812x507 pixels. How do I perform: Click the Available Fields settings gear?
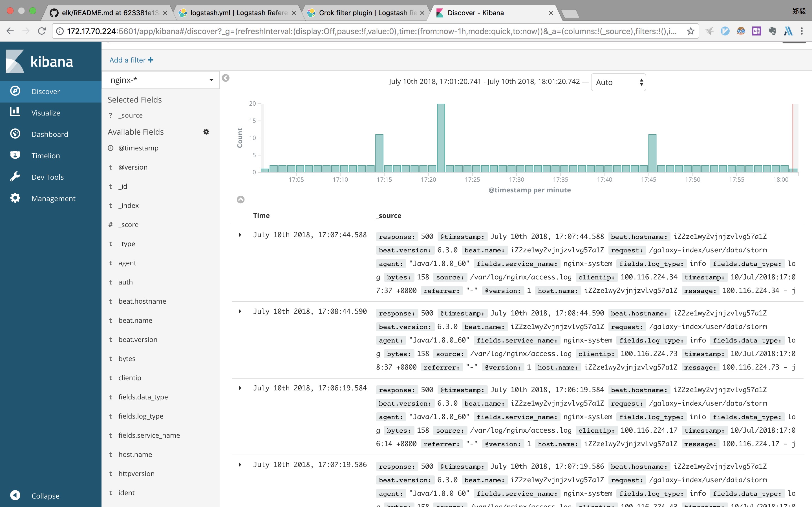tap(206, 132)
